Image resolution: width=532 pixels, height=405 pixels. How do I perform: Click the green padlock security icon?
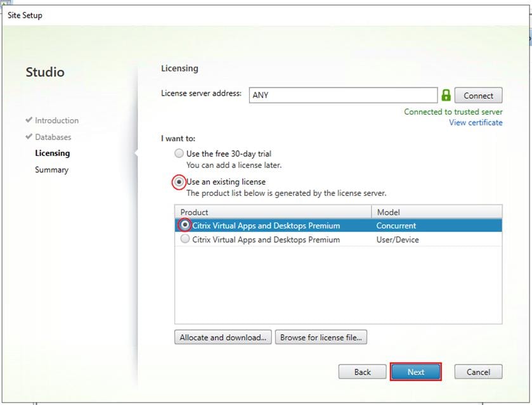[446, 95]
